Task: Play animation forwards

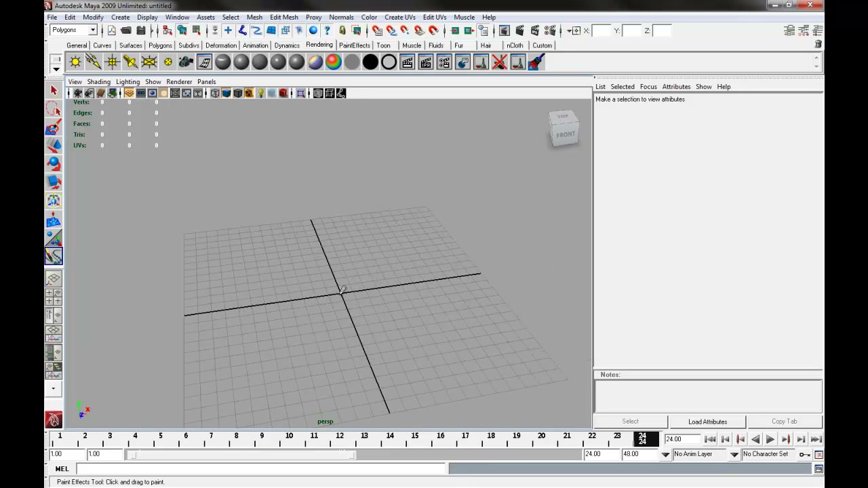Action: point(770,439)
